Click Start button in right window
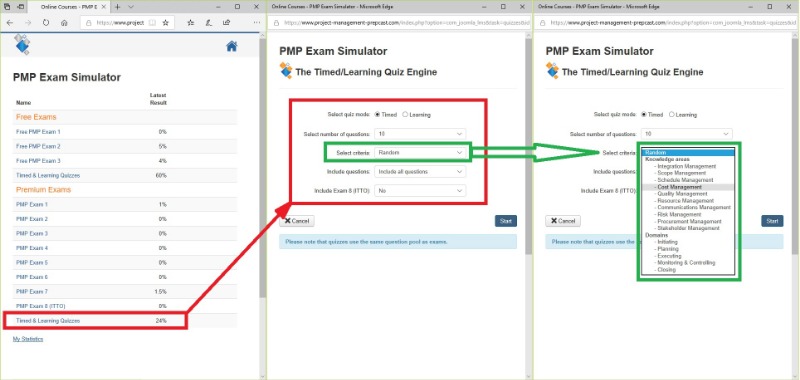Screen dimensions: 800x380 (772, 221)
